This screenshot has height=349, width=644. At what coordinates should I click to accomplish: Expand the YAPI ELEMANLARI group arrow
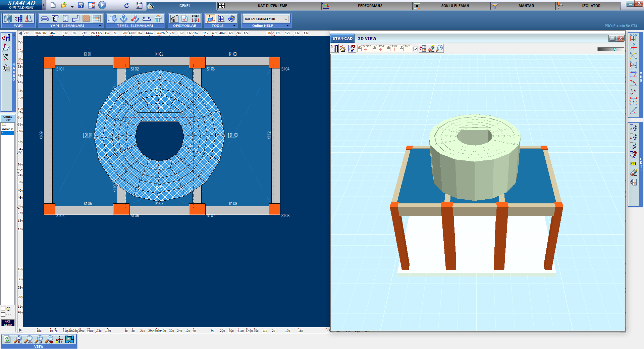pyautogui.click(x=100, y=26)
